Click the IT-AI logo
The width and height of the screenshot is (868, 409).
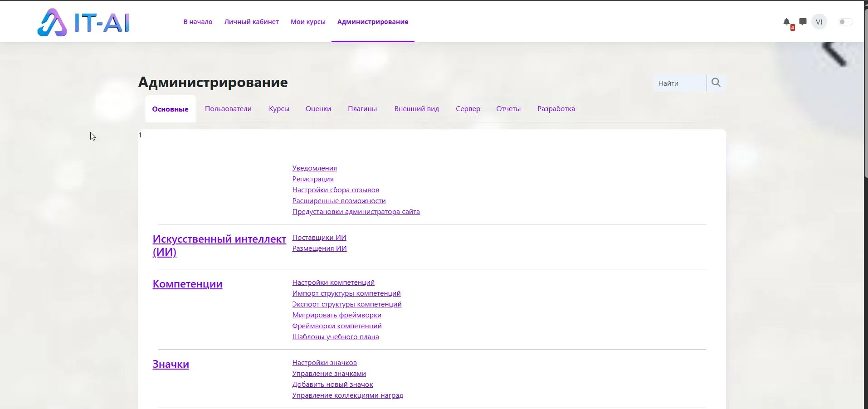tap(83, 22)
